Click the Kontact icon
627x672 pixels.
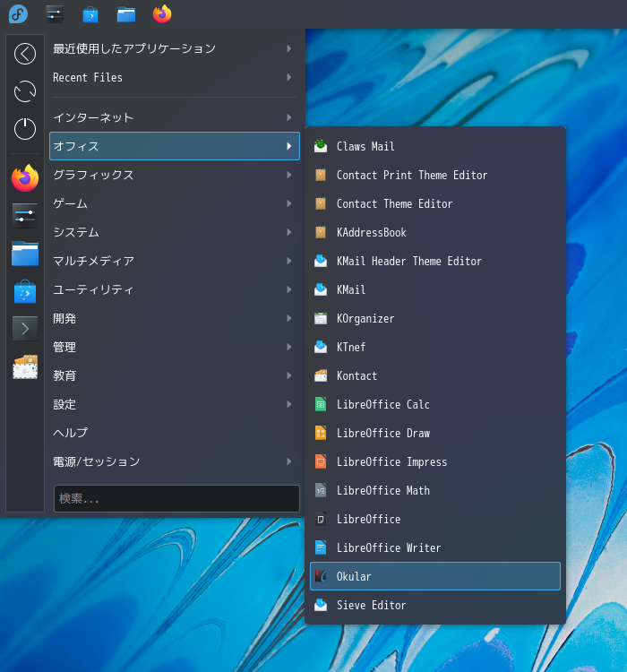(321, 375)
